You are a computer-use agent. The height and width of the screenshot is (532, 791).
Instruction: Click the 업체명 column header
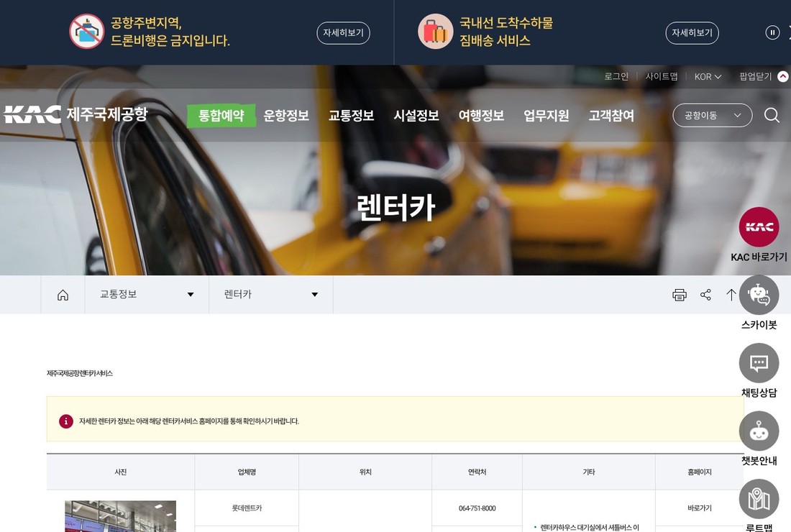(x=247, y=472)
